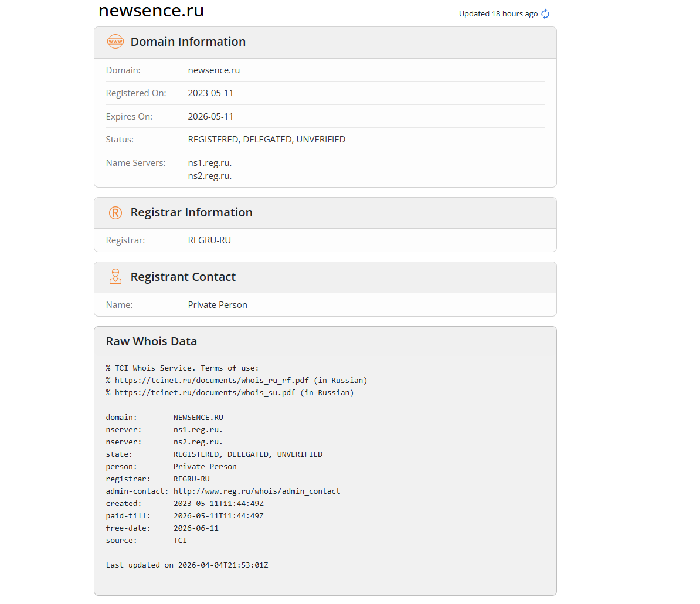Click the expiry date 2026-05-11
This screenshot has height=604, width=700.
[210, 117]
